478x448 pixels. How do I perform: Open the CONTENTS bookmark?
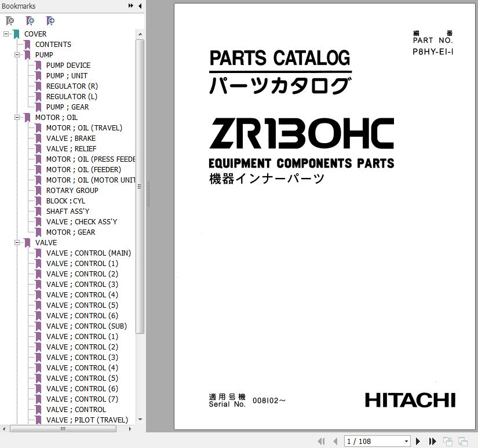(53, 45)
